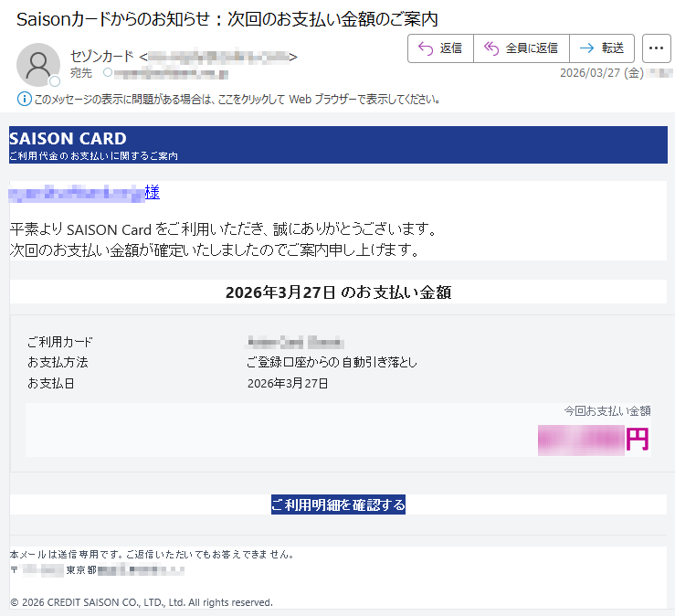Click the info icon in the message bar
This screenshot has width=675, height=616.
(24, 99)
